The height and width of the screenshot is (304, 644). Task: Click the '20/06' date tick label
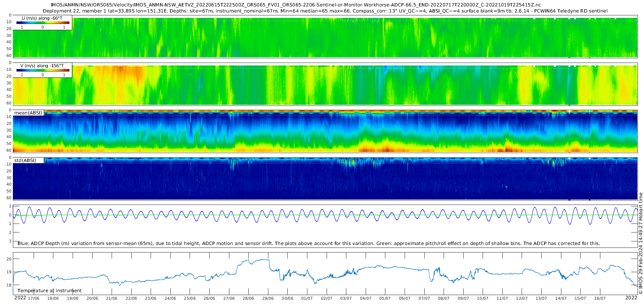pos(92,298)
